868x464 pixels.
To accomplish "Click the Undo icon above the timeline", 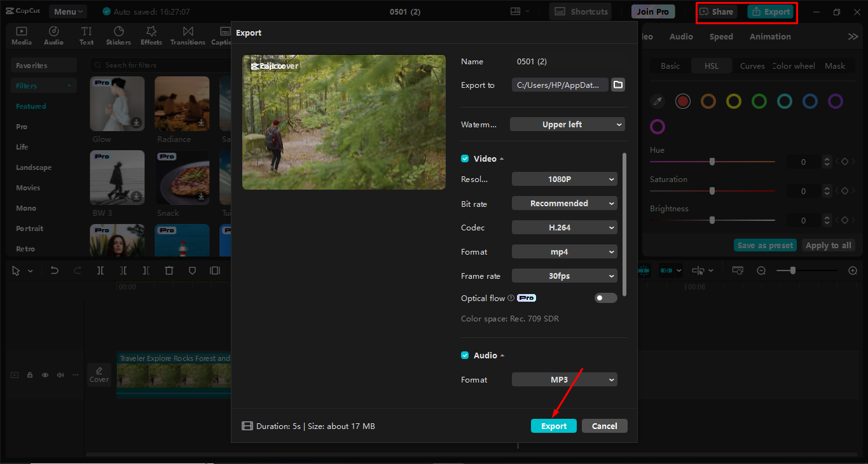I will [54, 271].
